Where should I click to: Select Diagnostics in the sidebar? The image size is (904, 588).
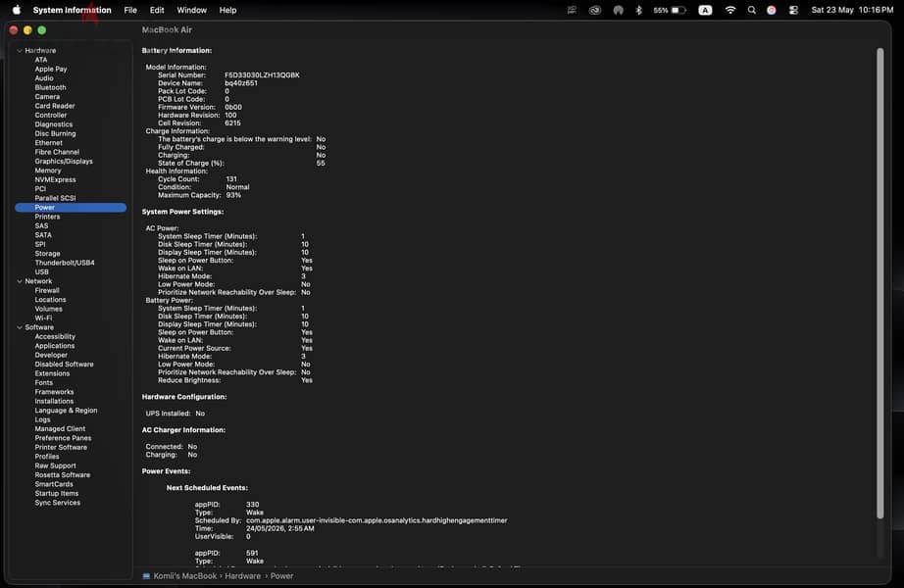(x=54, y=124)
